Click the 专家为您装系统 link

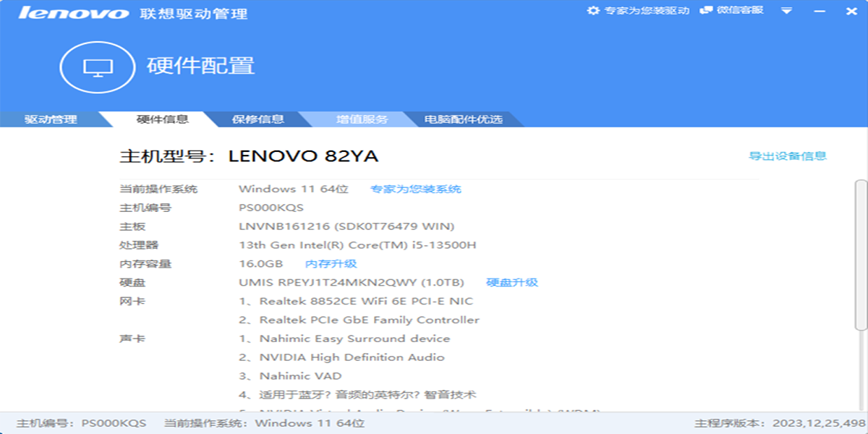tap(416, 189)
